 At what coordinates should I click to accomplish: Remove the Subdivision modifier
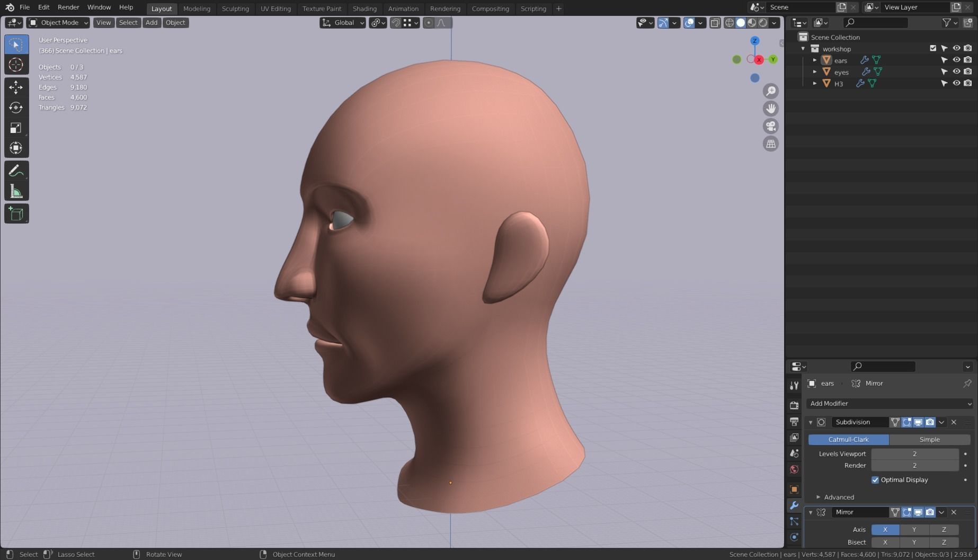click(x=954, y=422)
